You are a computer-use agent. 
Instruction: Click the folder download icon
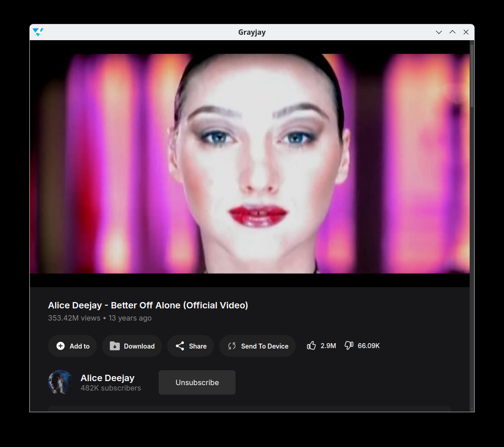[115, 346]
